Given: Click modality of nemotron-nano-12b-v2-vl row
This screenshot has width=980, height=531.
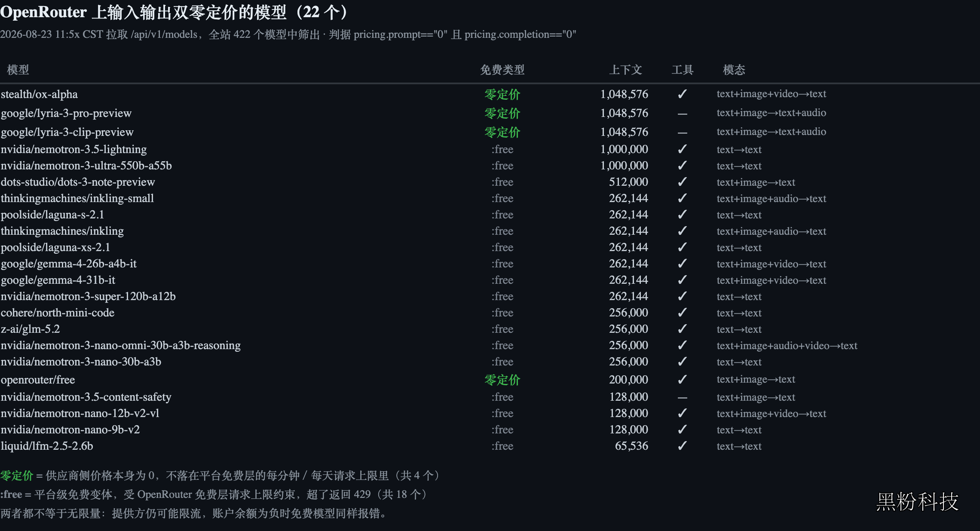Looking at the screenshot, I should tap(772, 413).
